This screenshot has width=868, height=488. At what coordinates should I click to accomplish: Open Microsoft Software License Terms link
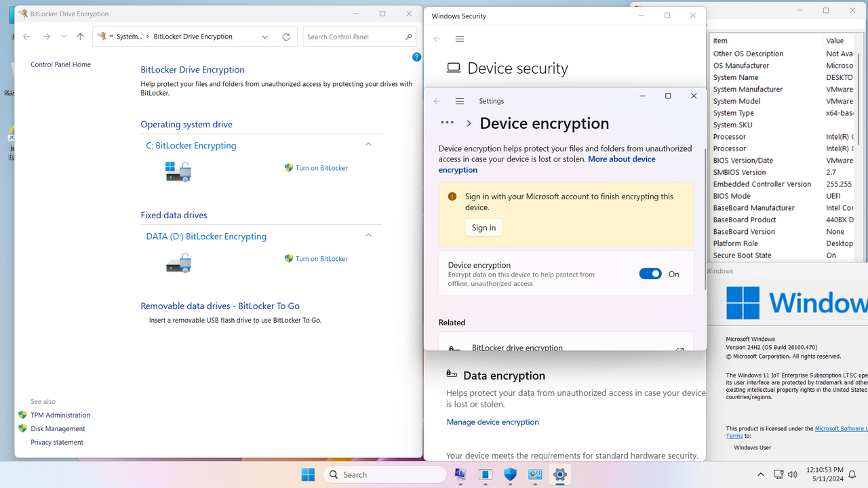840,428
